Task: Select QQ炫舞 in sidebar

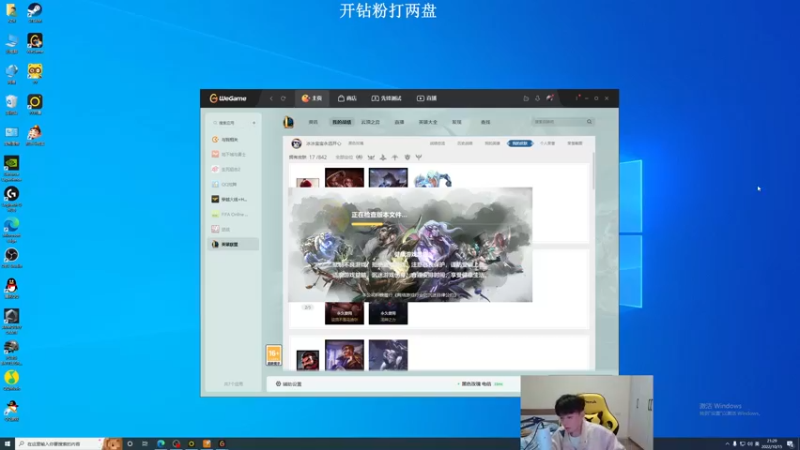Action: click(x=233, y=184)
